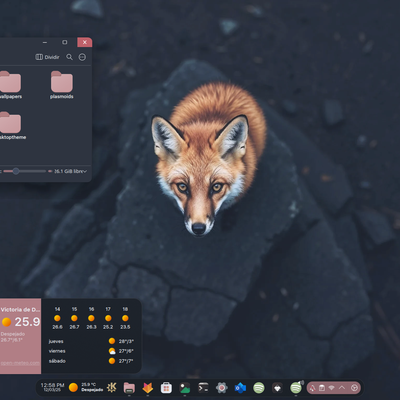Viewport: 400px width, 400px height.
Task: Launch Outlook from the dock
Action: (x=240, y=388)
